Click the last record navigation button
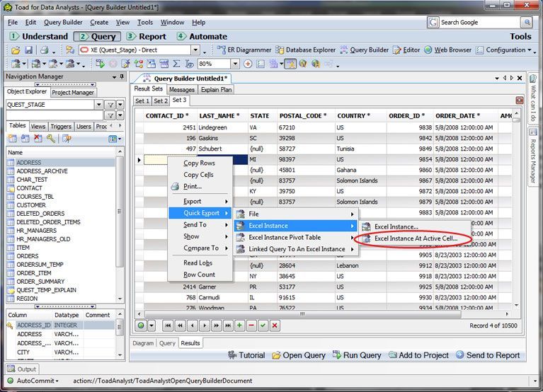 point(228,325)
